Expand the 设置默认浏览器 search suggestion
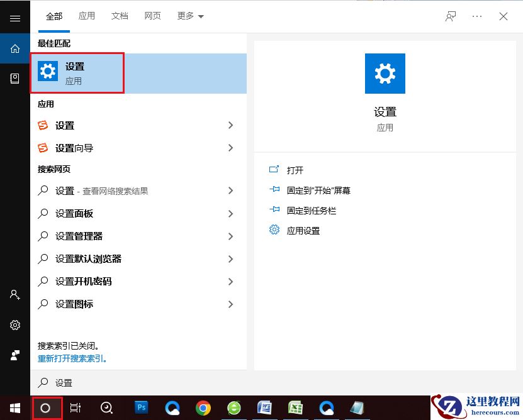523x420 pixels. coord(231,259)
